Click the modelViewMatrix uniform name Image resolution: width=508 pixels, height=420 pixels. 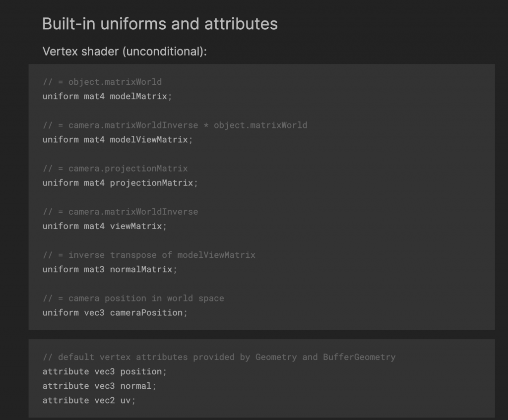149,139
